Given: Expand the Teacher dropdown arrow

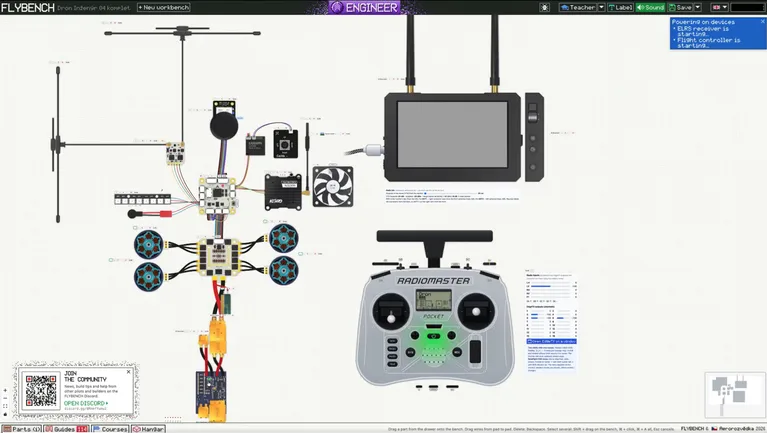Looking at the screenshot, I should 602,7.
